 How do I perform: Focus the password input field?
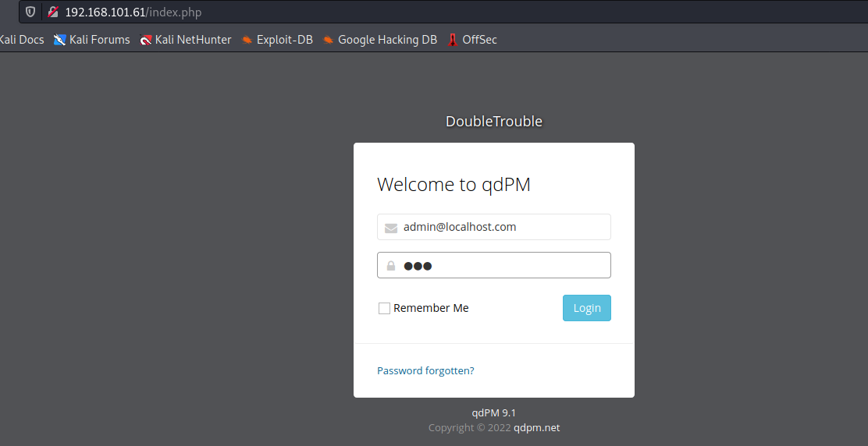(494, 265)
